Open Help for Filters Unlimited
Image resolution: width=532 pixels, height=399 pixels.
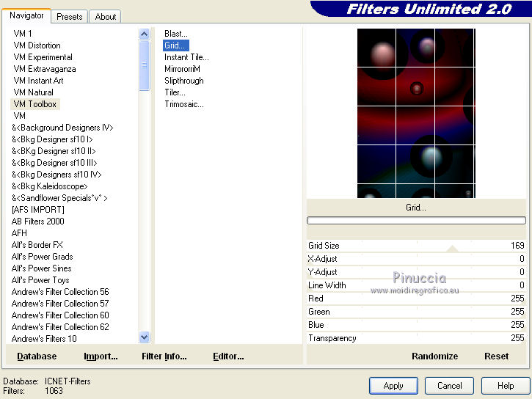(x=506, y=386)
